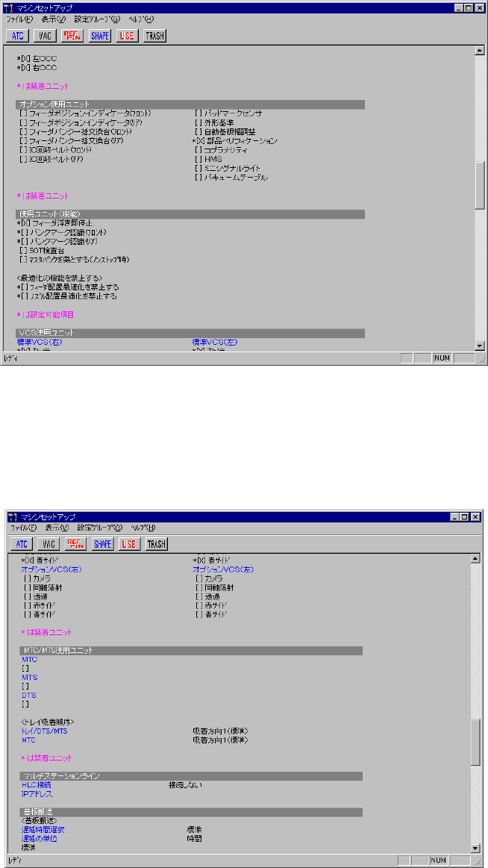Viewport: 488px width, 868px height.
Task: Click the DTS link above its checkbox
Action: click(x=29, y=696)
